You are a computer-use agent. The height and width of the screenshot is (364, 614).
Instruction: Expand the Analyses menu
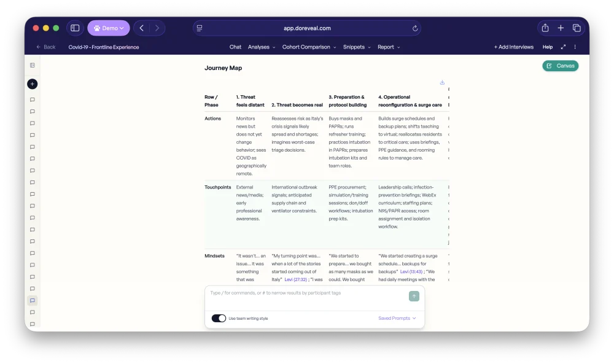point(261,47)
